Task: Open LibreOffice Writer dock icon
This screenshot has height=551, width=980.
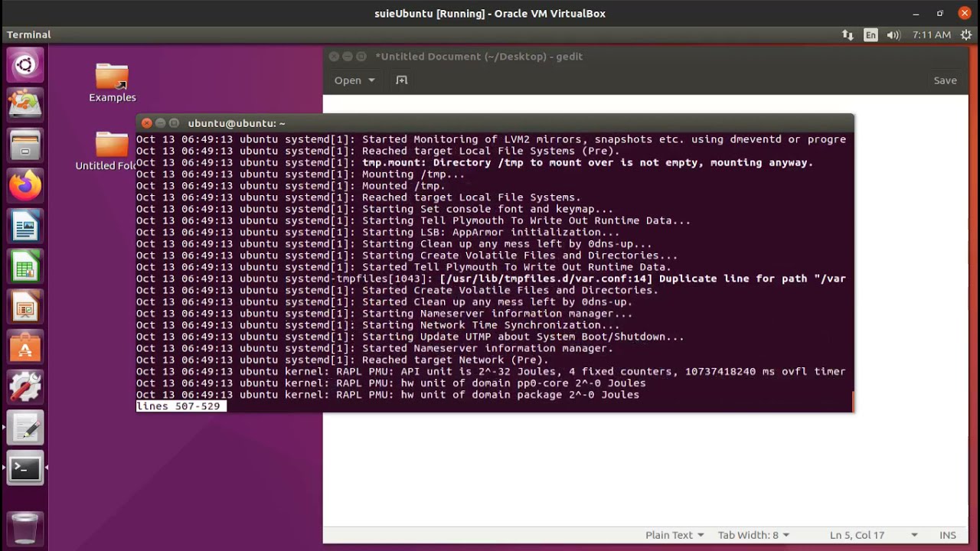Action: (x=24, y=227)
